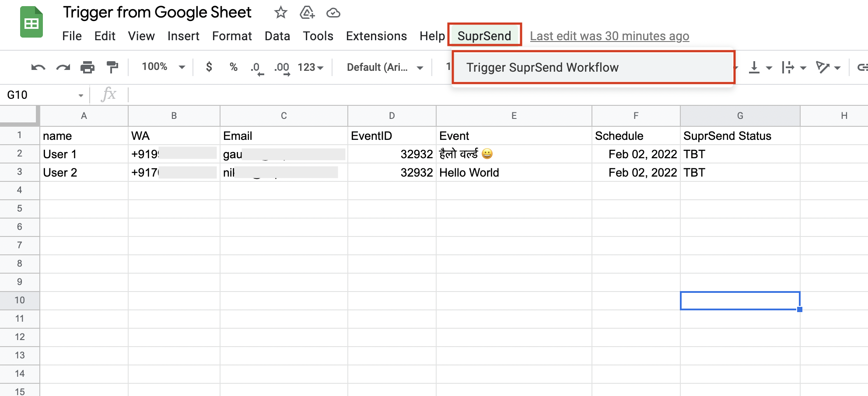Increase decimal places
868x396 pixels.
coord(282,68)
